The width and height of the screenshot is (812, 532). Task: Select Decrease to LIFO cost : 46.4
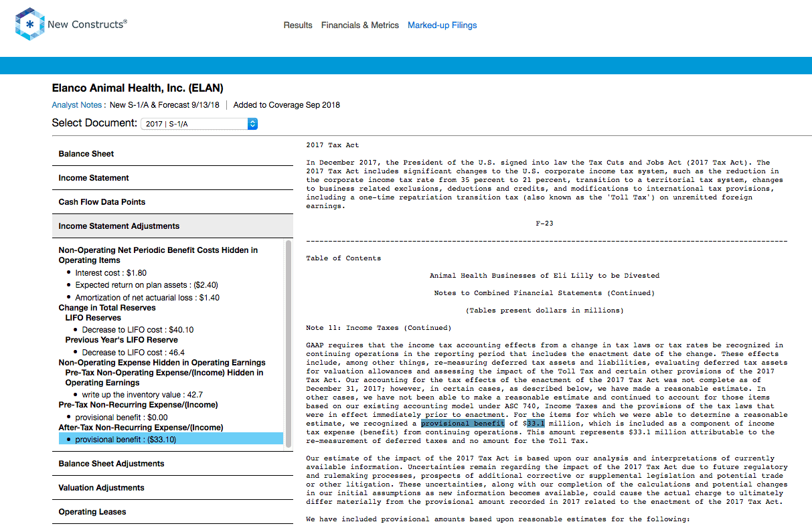[x=133, y=353]
